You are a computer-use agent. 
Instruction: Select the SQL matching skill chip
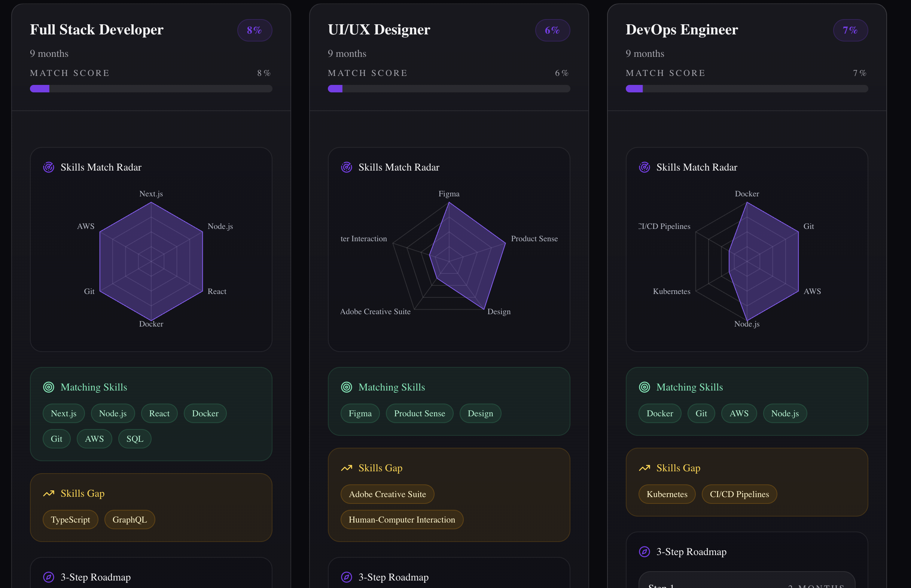tap(135, 439)
